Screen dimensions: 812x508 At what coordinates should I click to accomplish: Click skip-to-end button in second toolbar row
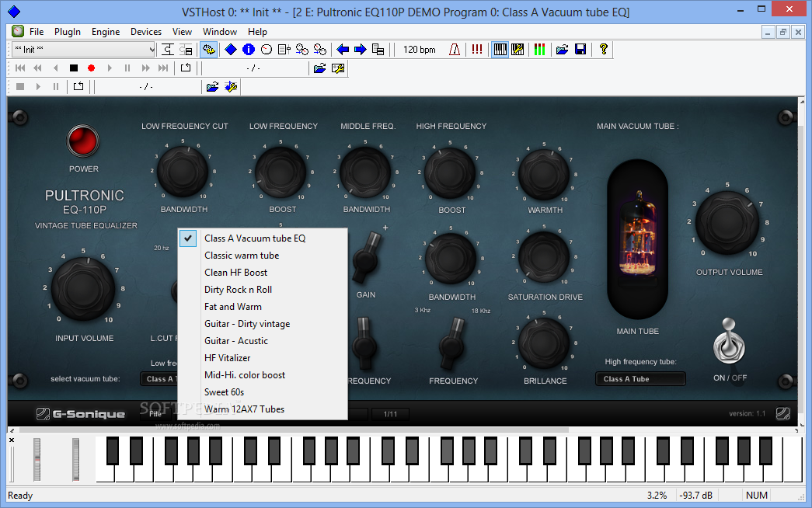click(163, 68)
